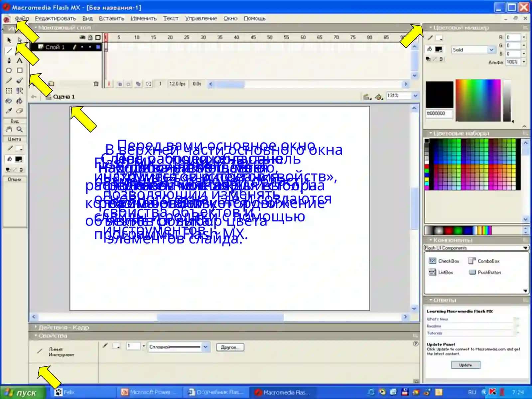Toggle outline color square of Слой 1
The height and width of the screenshot is (399, 532).
coord(98,47)
